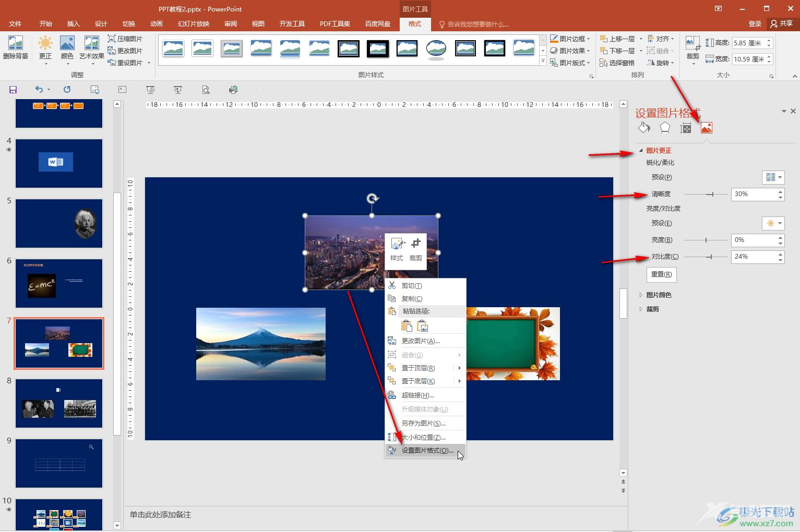Open Effects pentagon tab in format pane
800x532 pixels.
665,128
